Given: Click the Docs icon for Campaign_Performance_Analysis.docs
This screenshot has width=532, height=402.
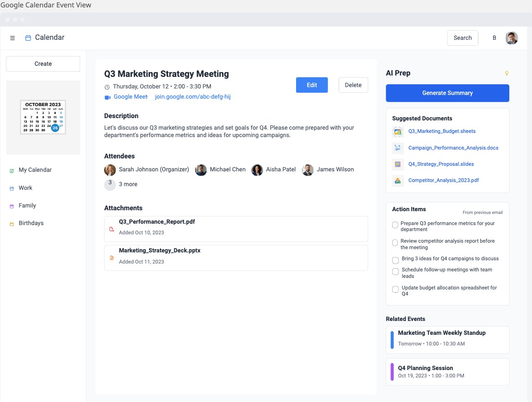Looking at the screenshot, I should click(x=397, y=148).
